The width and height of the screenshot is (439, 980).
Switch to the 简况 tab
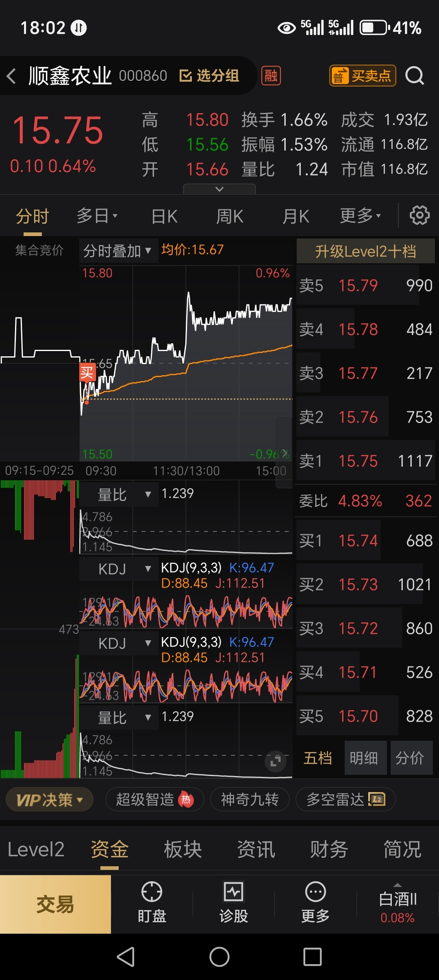(x=402, y=849)
